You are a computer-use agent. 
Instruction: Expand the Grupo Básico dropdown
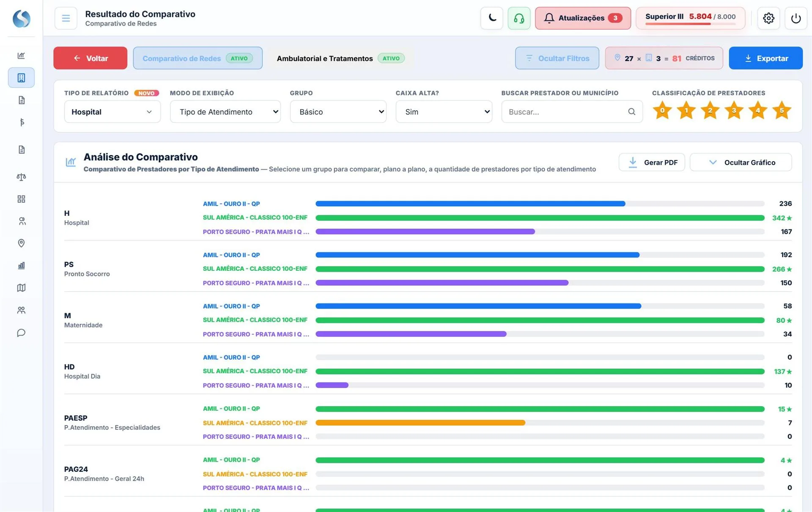338,112
